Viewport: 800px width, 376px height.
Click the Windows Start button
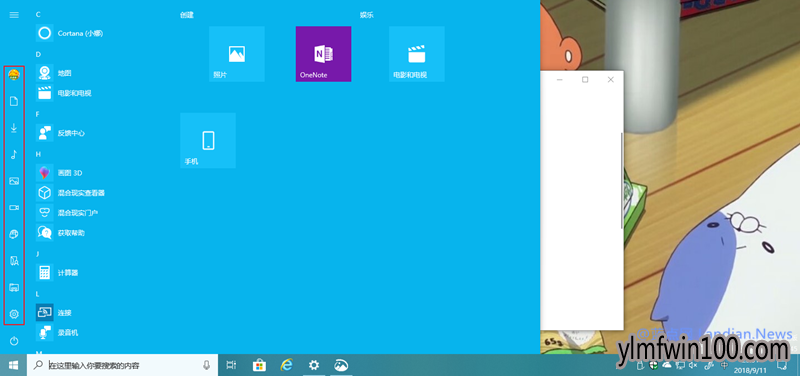pos(13,365)
